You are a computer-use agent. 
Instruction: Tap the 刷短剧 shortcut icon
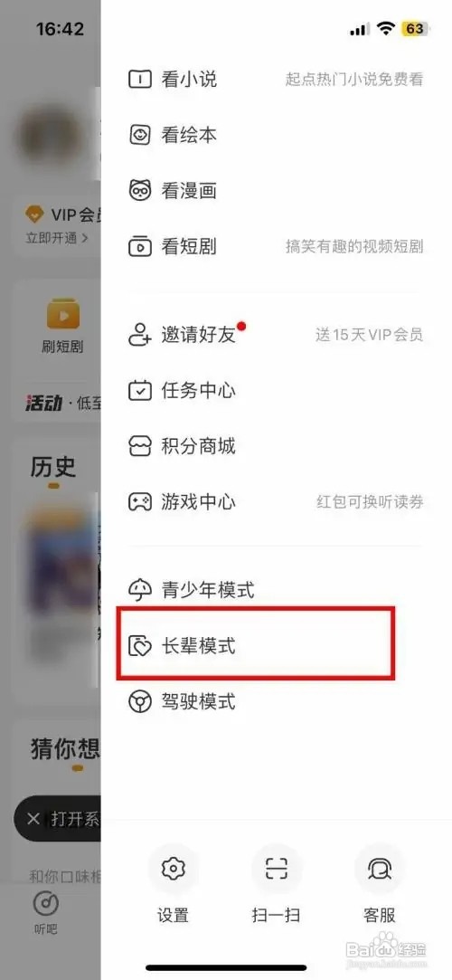[x=62, y=316]
